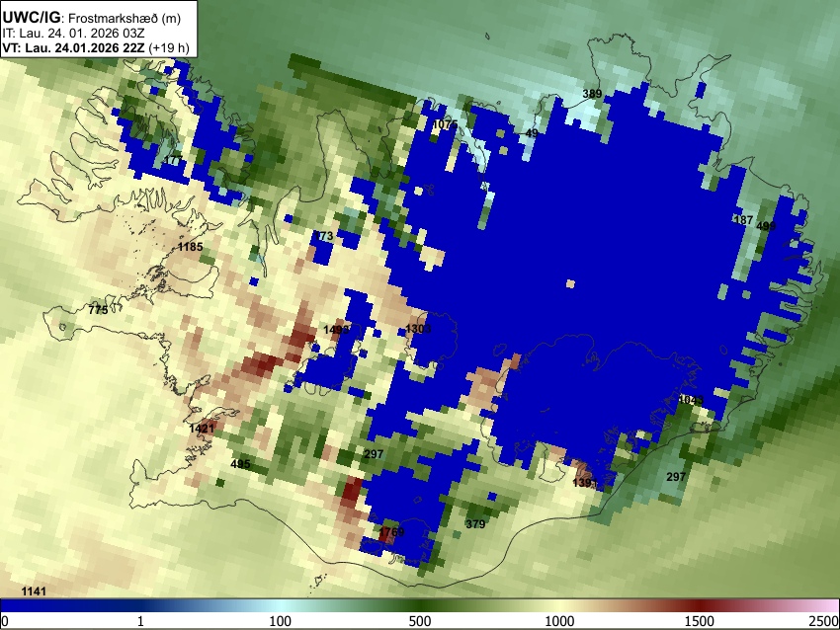Click the map value label 173

click(323, 236)
